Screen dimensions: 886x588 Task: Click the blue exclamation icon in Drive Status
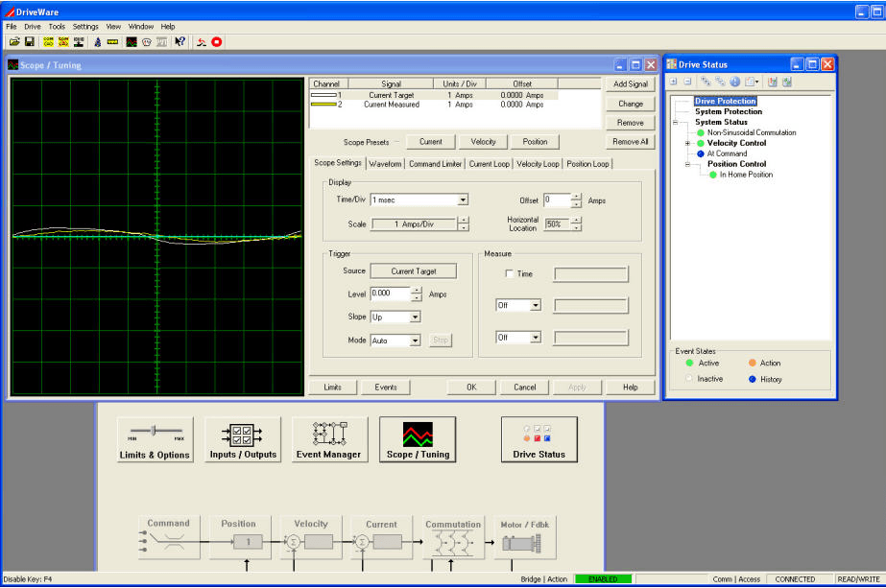(x=734, y=82)
